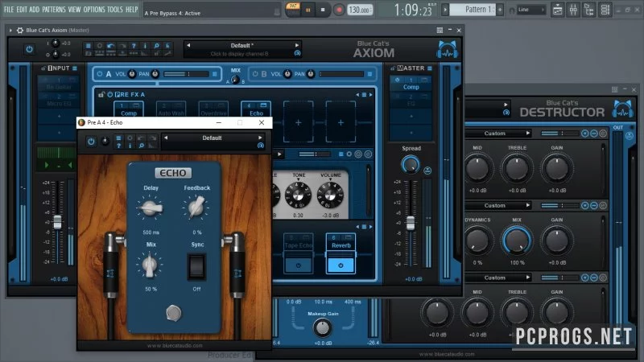
Task: Open the INPUT section menu icon
Action: [x=75, y=68]
